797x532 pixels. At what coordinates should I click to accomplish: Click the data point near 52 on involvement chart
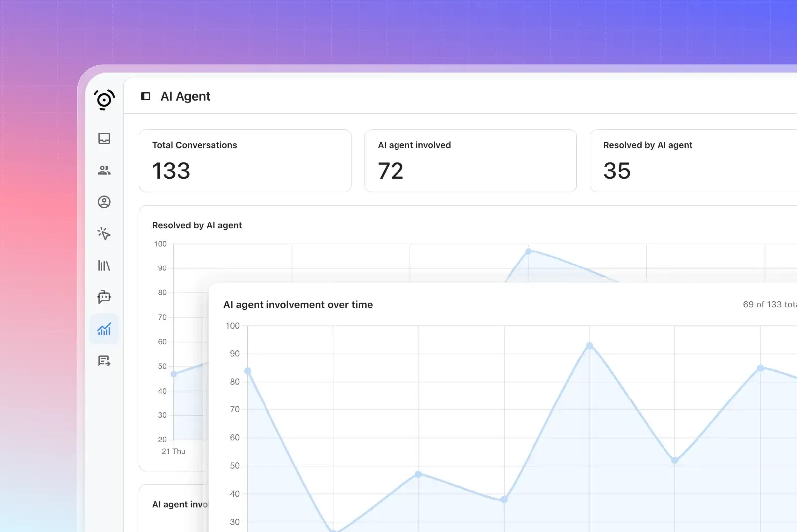675,460
